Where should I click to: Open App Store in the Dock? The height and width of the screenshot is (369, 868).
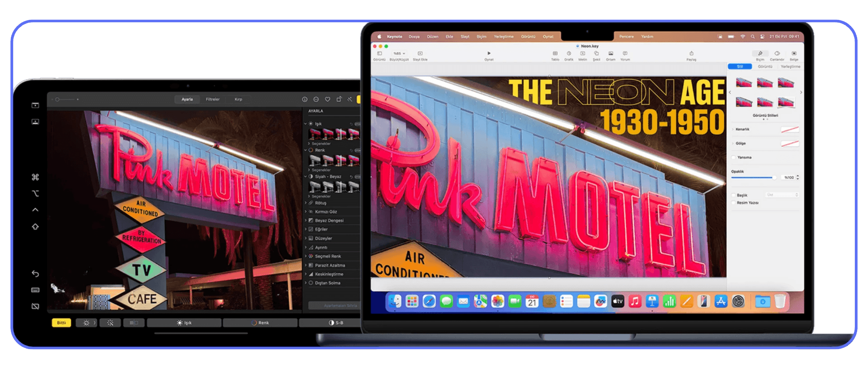click(721, 301)
